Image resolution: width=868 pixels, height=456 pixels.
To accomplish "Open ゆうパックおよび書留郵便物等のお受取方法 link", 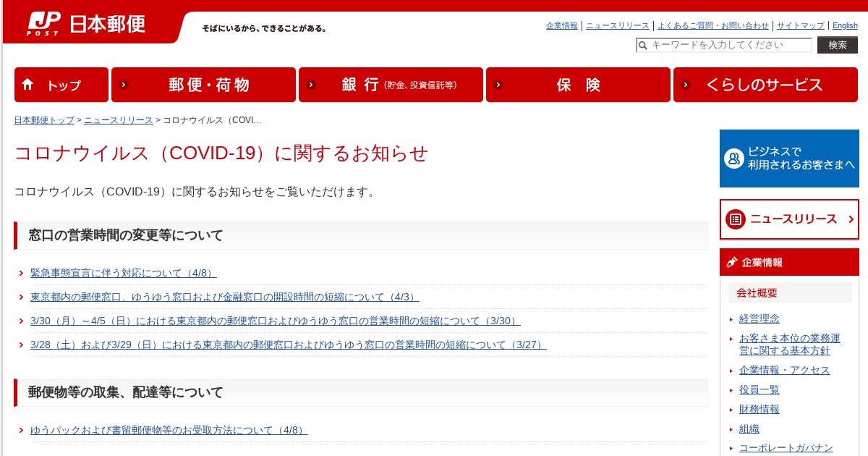I will [x=169, y=430].
